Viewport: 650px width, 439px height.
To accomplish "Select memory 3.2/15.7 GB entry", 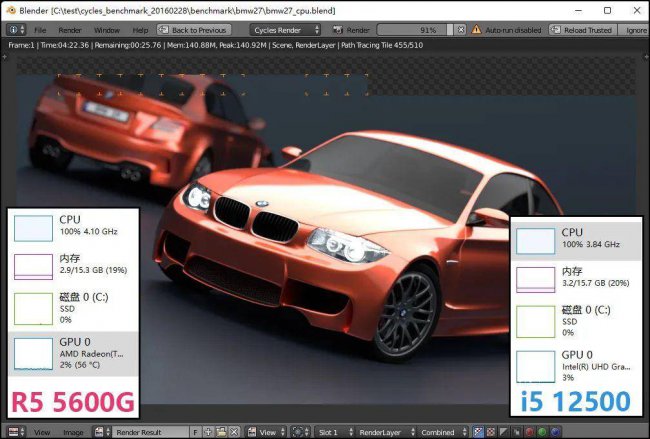I will (575, 279).
